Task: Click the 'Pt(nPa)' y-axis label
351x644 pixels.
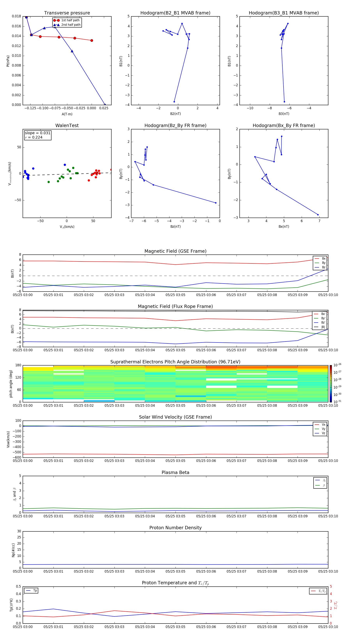Action: coord(8,61)
